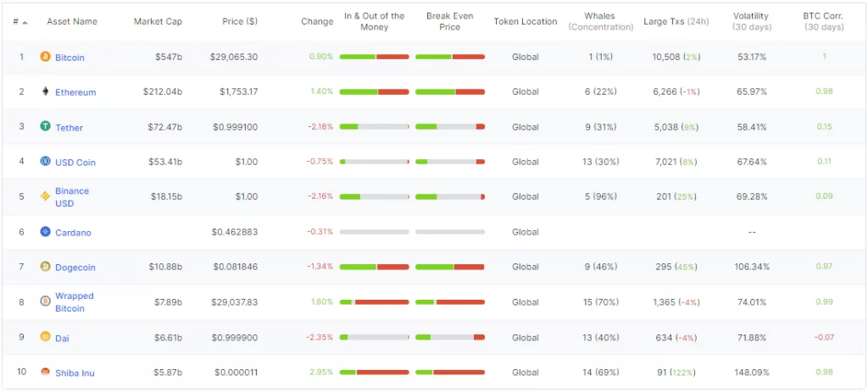Click the Bitcoin coin icon
The height and width of the screenshot is (392, 868).
coord(46,57)
